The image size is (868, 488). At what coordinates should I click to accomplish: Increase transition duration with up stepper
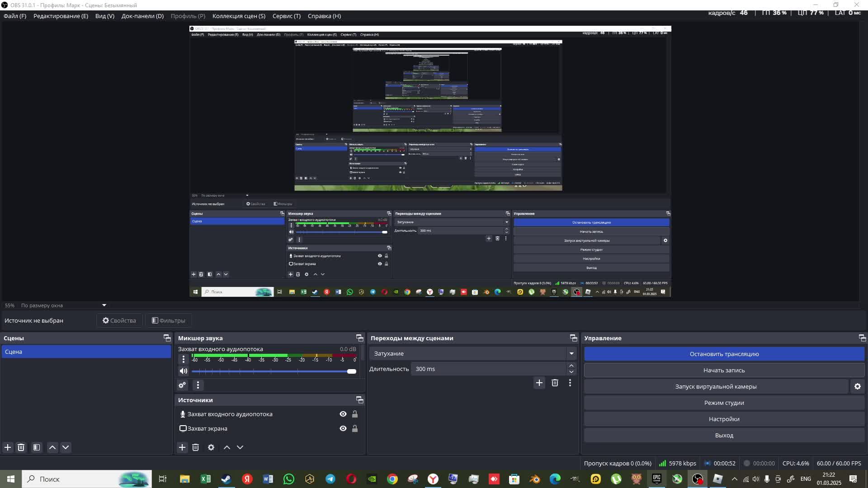(571, 366)
